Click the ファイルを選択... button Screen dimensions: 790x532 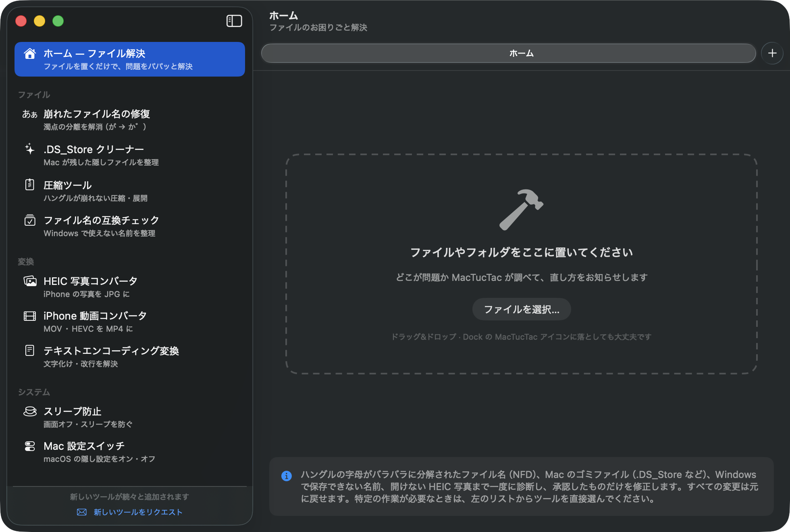tap(522, 309)
